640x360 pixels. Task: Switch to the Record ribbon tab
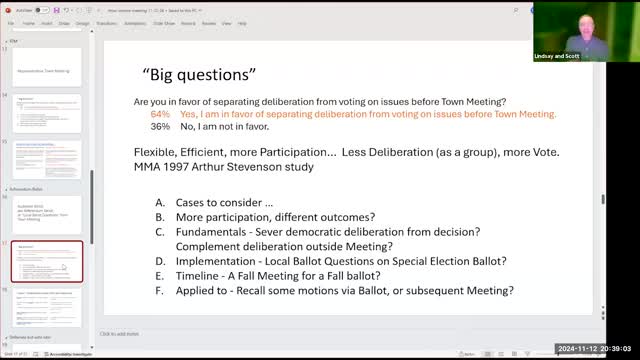coord(188,24)
